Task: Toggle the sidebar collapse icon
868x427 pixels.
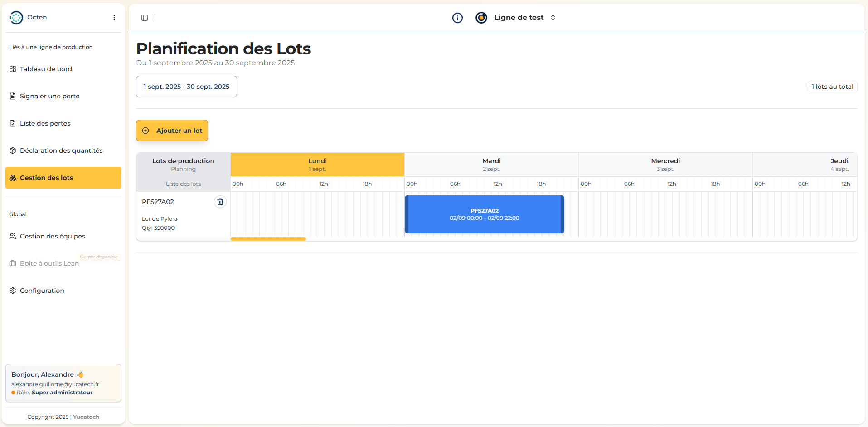Action: coord(144,17)
